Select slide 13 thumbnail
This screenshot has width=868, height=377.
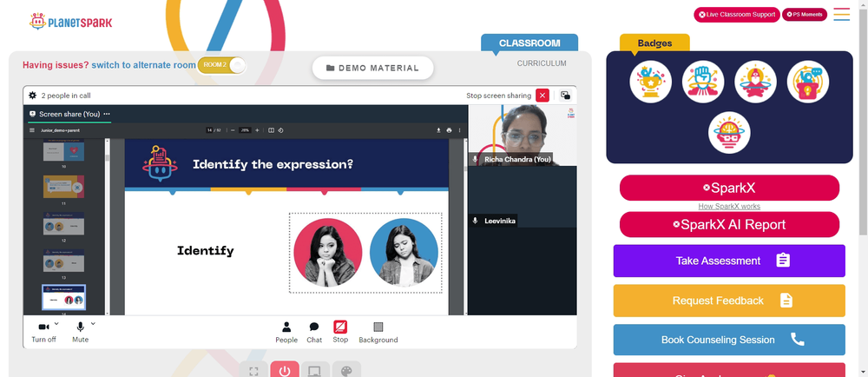click(x=63, y=261)
